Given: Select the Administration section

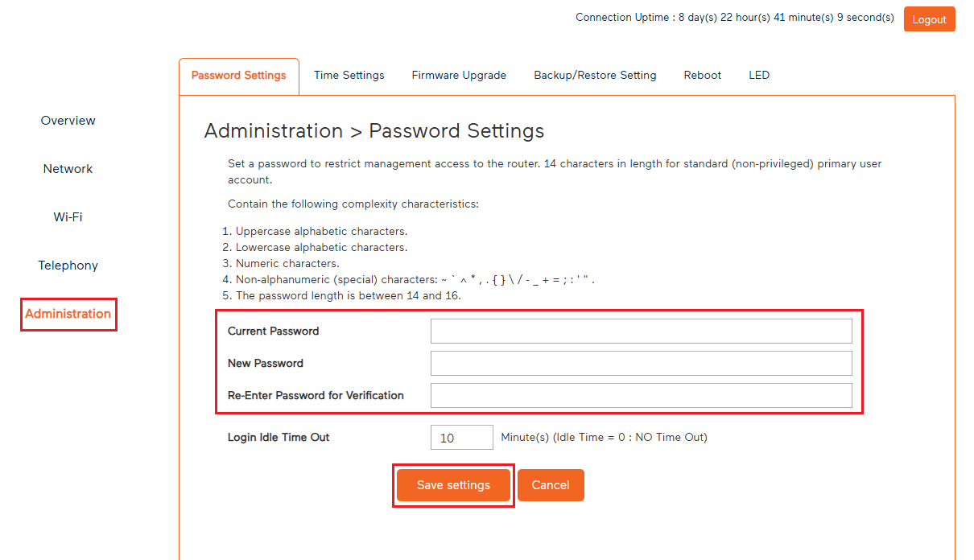Looking at the screenshot, I should 68,314.
